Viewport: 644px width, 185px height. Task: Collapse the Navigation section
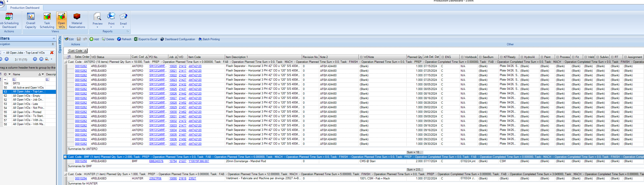click(x=53, y=44)
